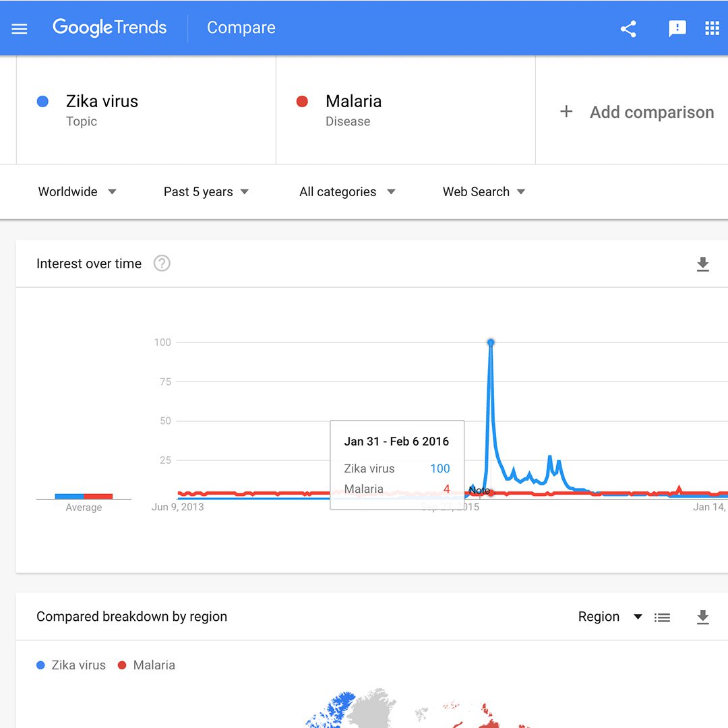Open the Google apps grid
728x728 pixels.
tap(712, 28)
